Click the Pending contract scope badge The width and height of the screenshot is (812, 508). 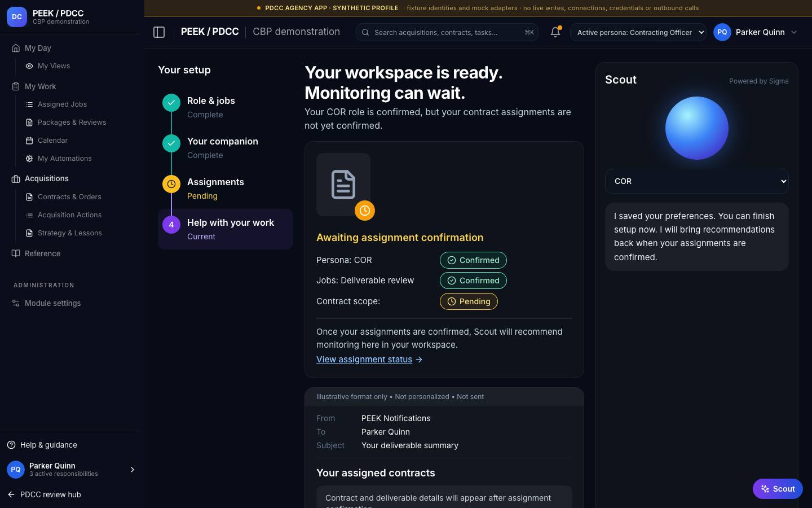tap(469, 301)
